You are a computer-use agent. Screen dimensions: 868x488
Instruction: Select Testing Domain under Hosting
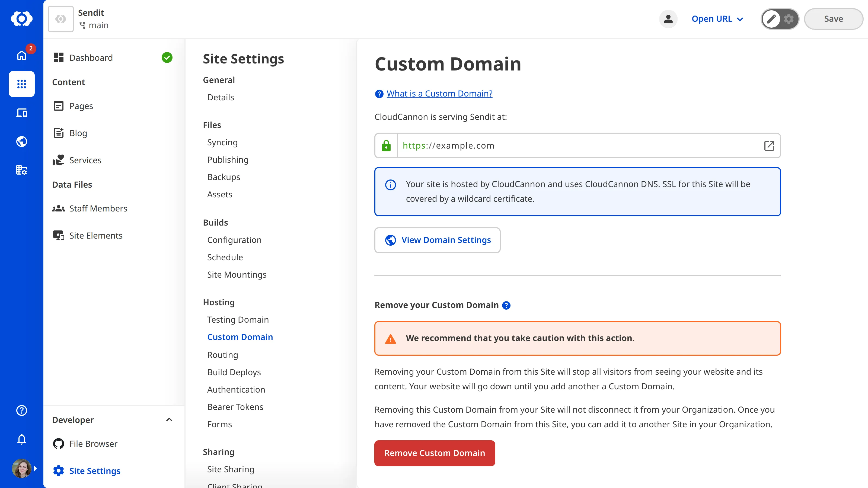click(x=238, y=320)
